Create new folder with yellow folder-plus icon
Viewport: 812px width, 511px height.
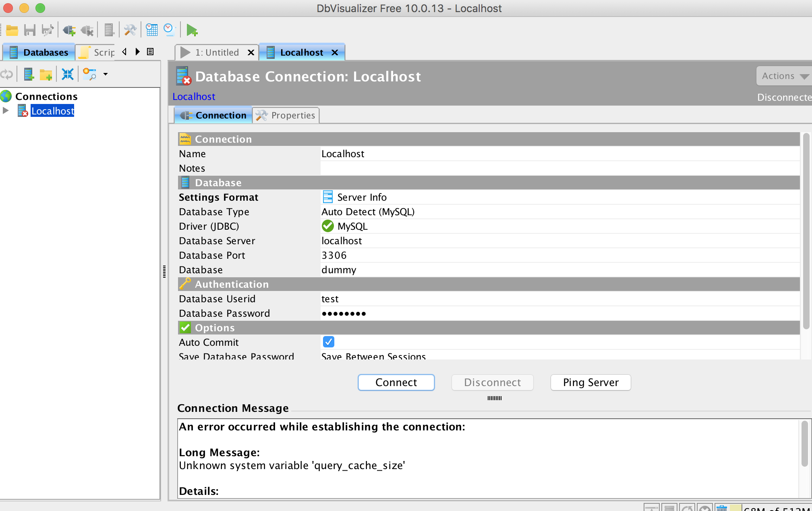pos(46,75)
